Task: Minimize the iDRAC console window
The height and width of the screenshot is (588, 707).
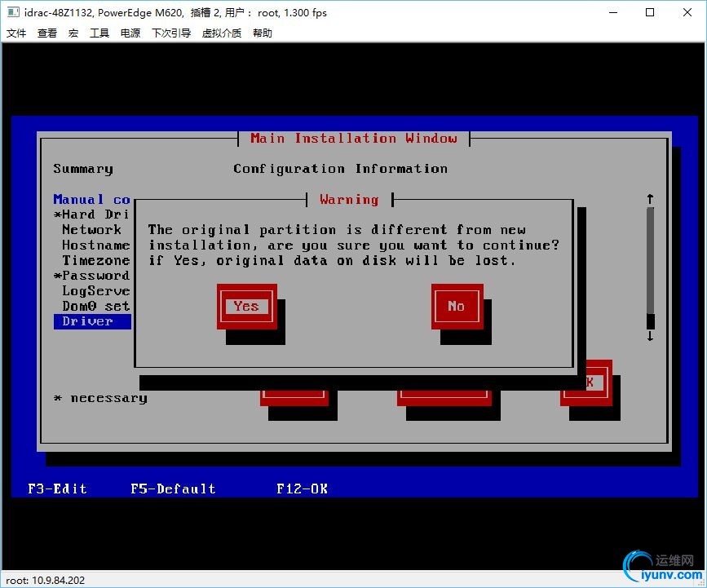Action: point(613,12)
